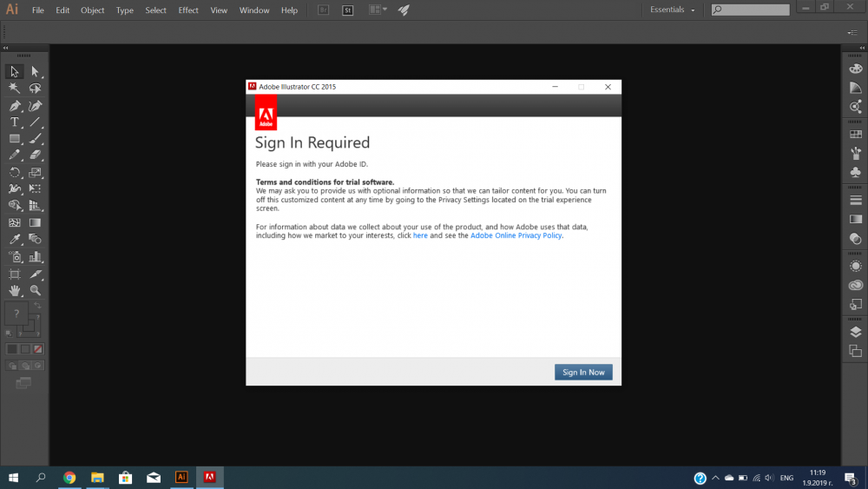Reset to default fill and stroke
The width and height of the screenshot is (868, 489).
tap(9, 334)
